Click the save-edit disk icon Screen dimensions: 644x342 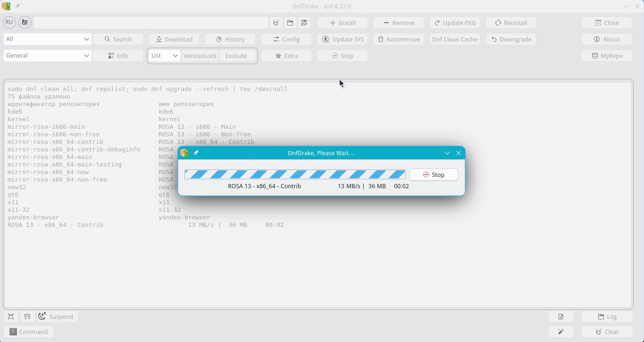click(304, 23)
